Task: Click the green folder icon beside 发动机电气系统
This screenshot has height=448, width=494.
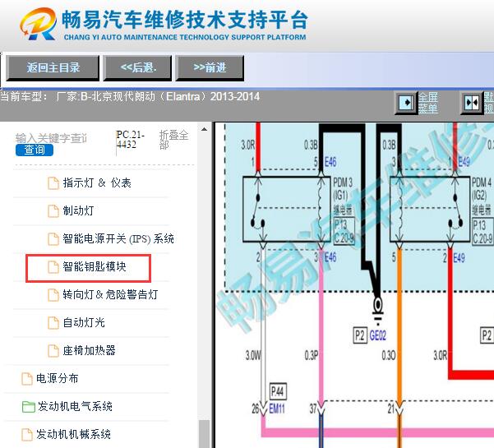Action: (x=28, y=407)
